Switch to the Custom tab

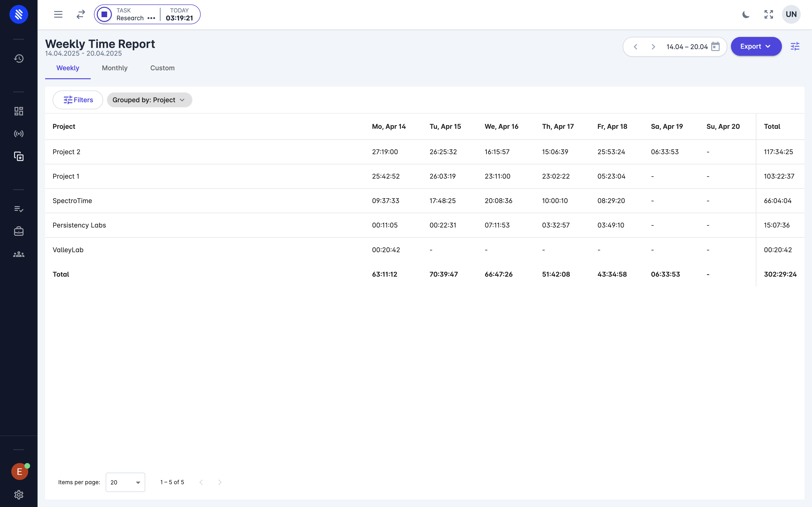click(x=162, y=68)
